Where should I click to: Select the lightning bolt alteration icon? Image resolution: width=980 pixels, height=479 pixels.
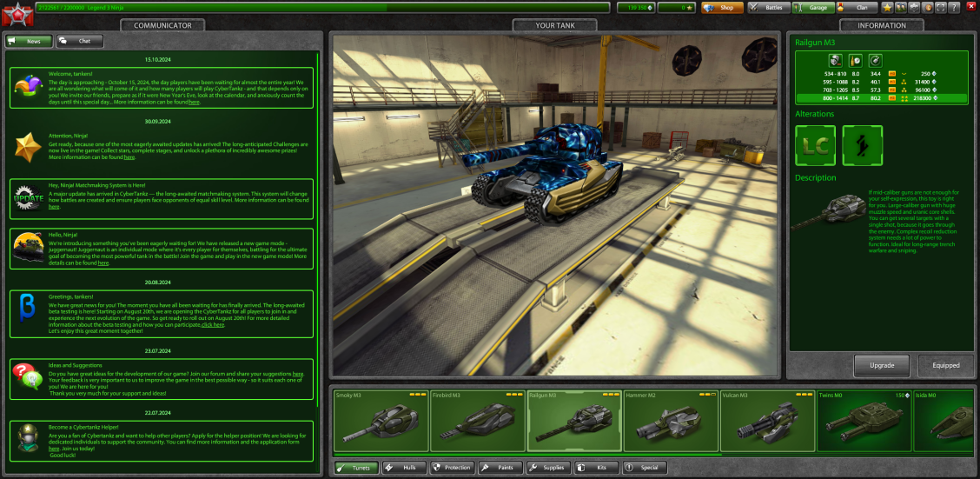pyautogui.click(x=862, y=145)
